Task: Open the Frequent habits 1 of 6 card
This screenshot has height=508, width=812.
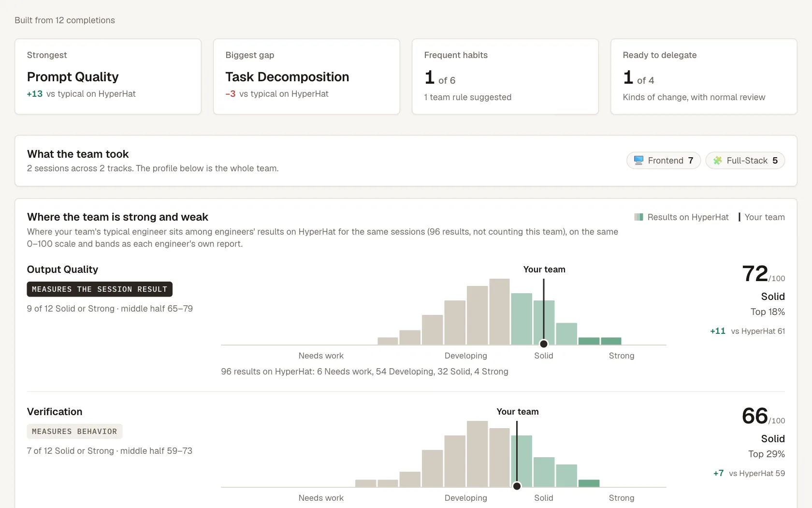Action: click(505, 76)
